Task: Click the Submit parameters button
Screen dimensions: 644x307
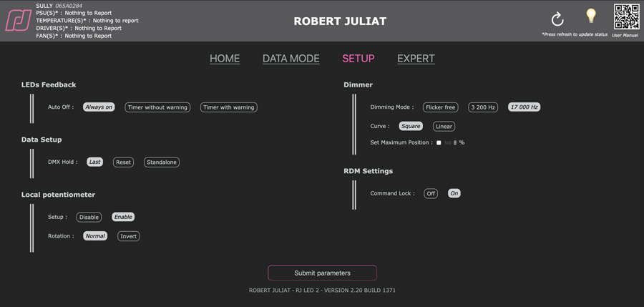Action: [x=323, y=273]
